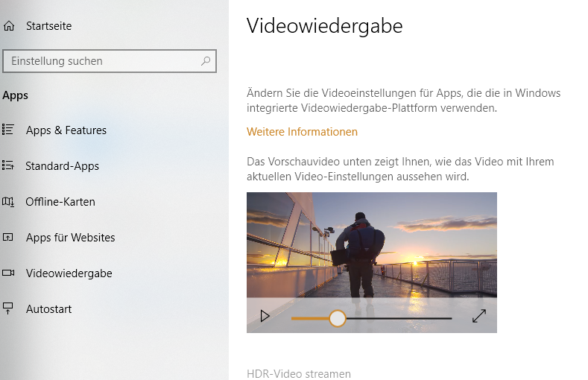
Task: Open Apps & Features settings
Action: click(x=66, y=130)
